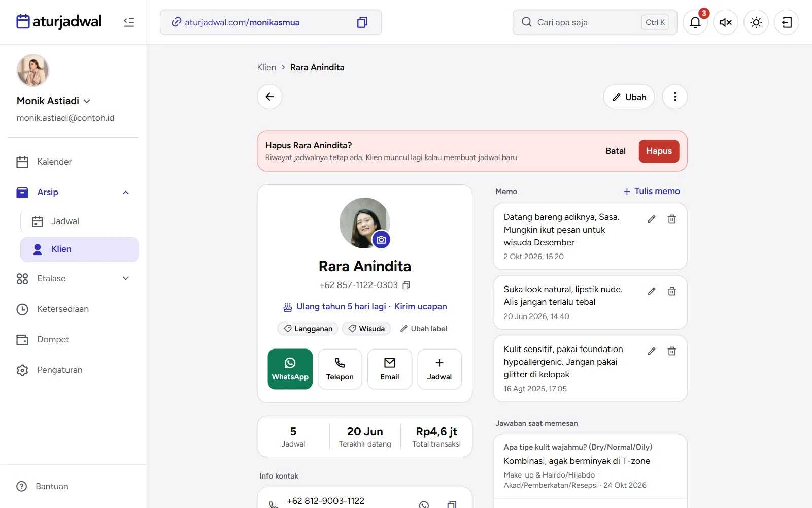Viewport: 812px width, 508px height.
Task: Delete the memo about natural look and nude lipstick
Action: pos(672,291)
